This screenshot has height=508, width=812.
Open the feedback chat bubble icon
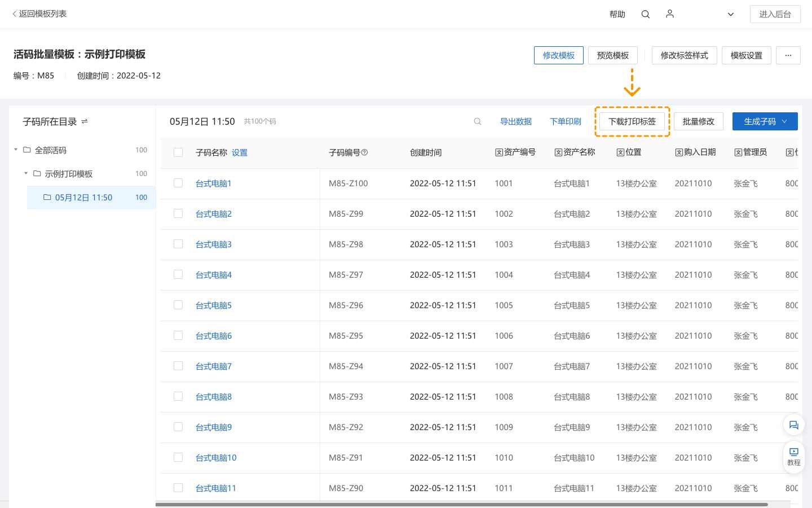coord(793,425)
